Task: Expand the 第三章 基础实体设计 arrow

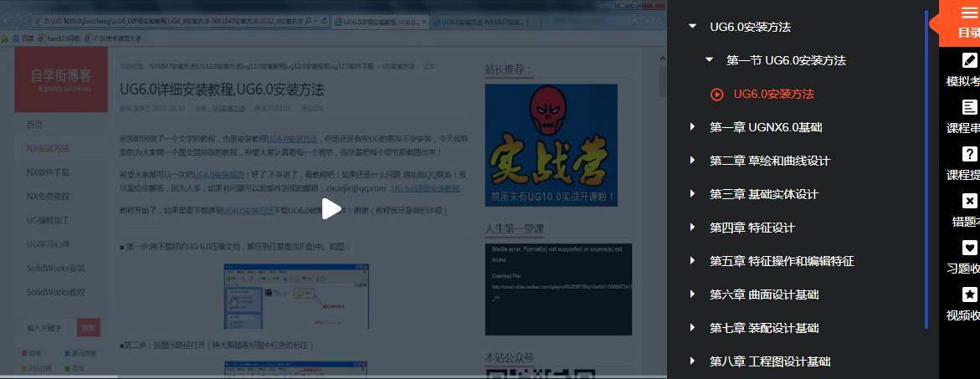Action: (692, 194)
